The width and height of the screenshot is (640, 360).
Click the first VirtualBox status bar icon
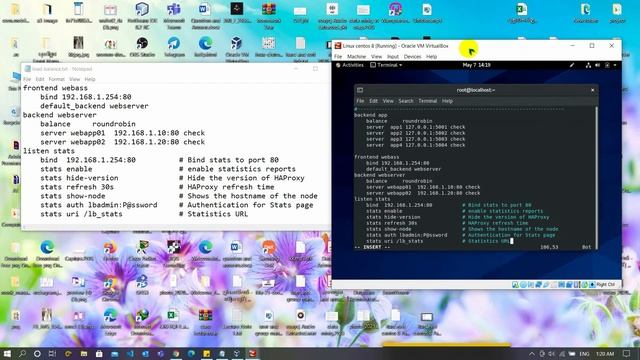515,284
